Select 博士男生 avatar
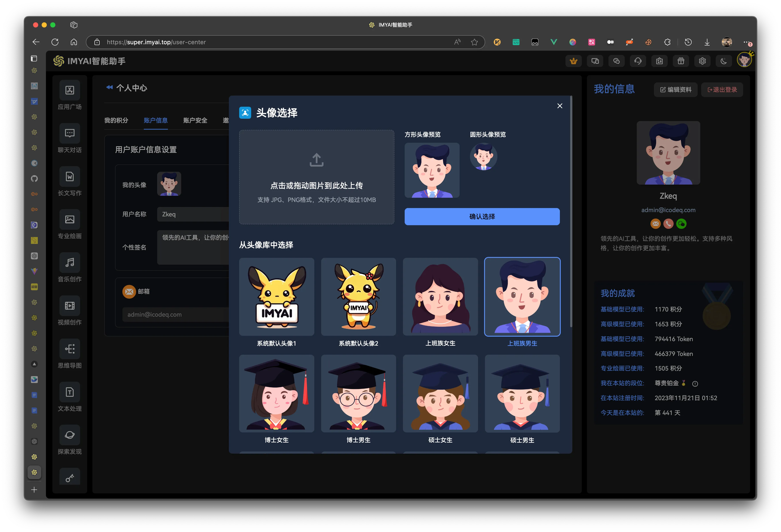 point(358,394)
